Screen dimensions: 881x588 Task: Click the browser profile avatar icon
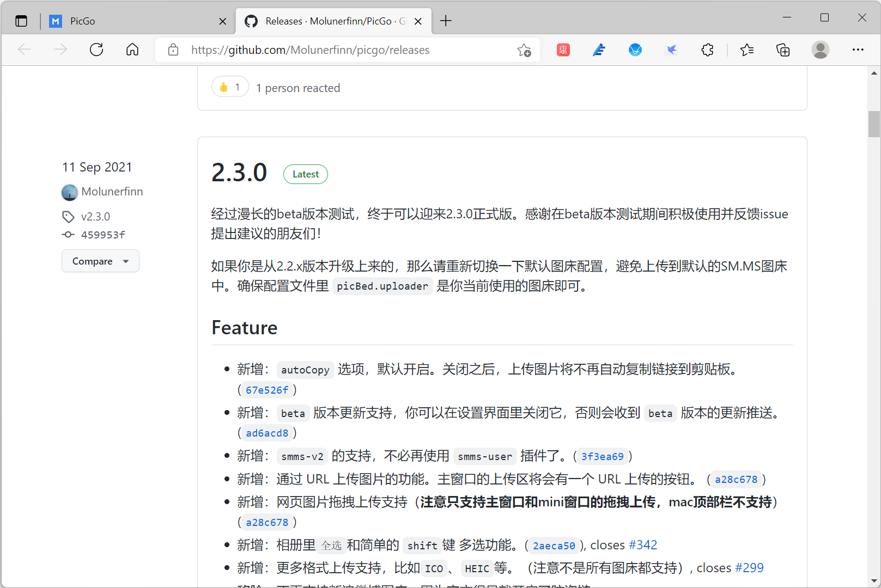[x=821, y=50]
